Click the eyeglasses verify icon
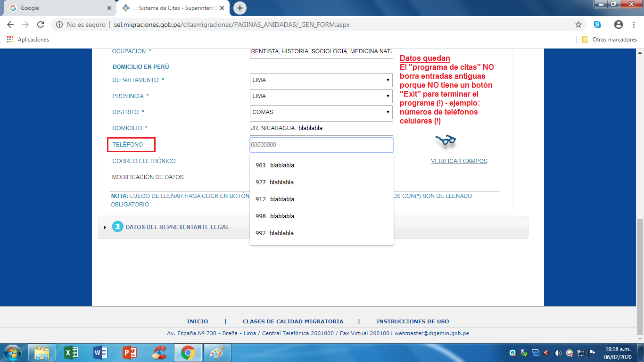The width and height of the screenshot is (644, 362). point(445,140)
